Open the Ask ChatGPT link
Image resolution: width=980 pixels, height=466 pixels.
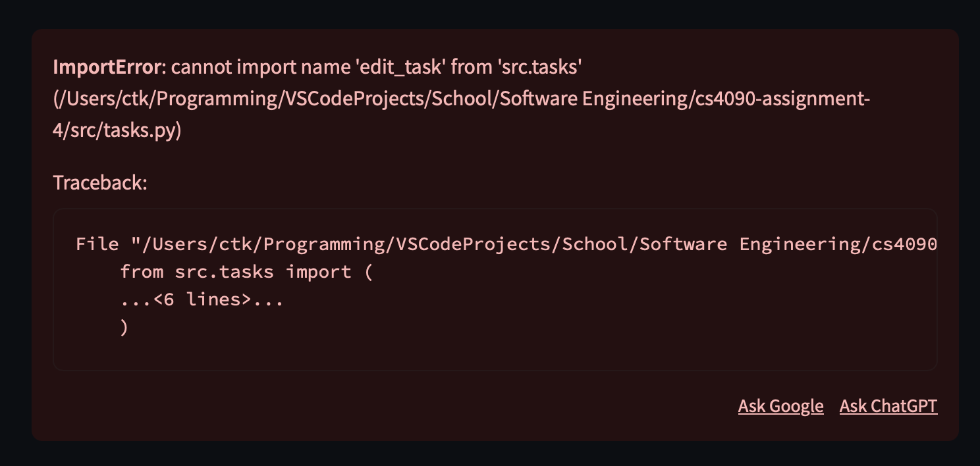pos(888,406)
